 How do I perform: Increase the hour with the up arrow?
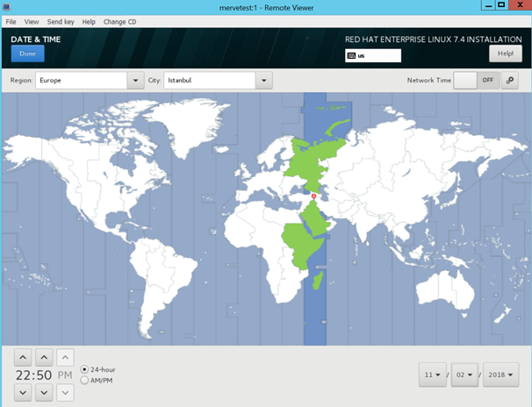(x=23, y=357)
